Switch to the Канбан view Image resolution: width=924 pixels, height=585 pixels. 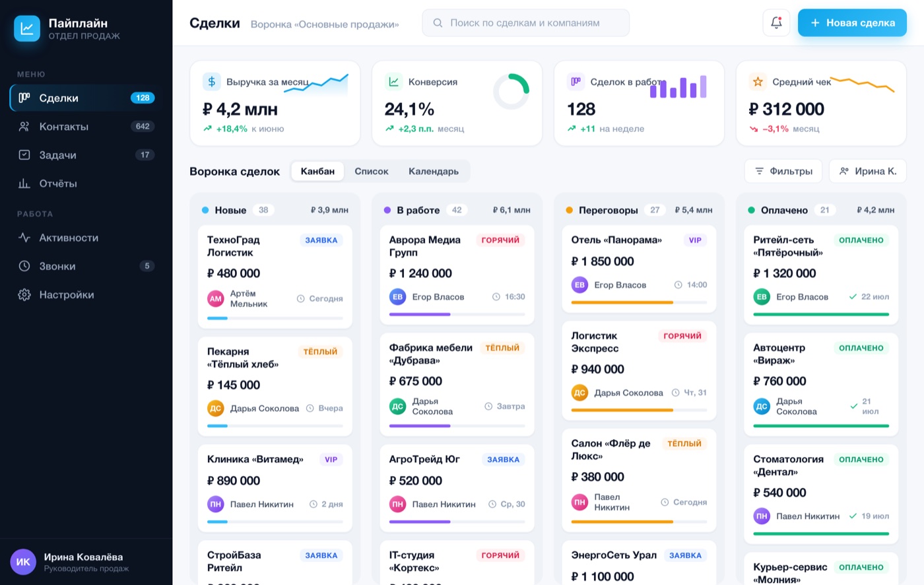click(317, 171)
